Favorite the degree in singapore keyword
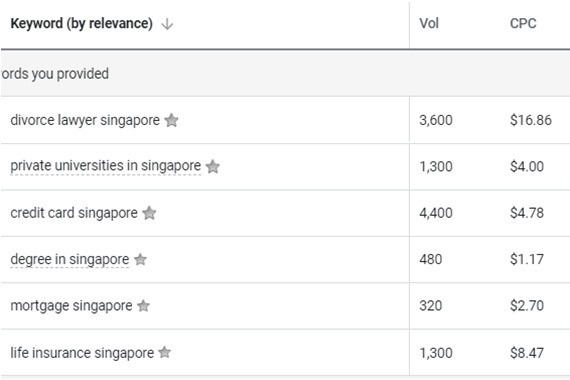The image size is (570, 380). coord(140,259)
